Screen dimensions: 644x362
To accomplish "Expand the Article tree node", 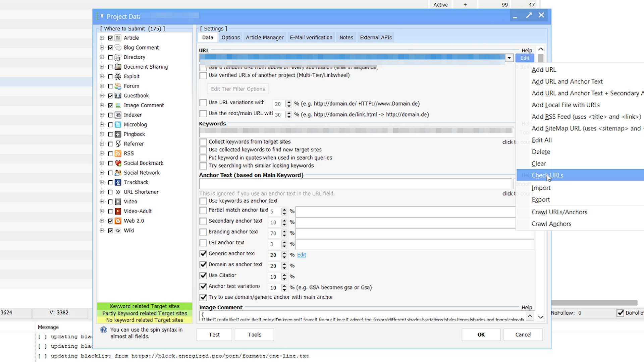I will click(102, 38).
